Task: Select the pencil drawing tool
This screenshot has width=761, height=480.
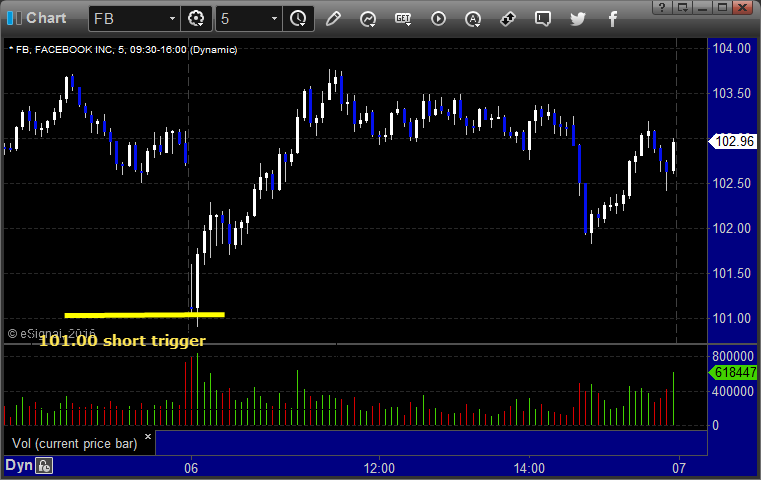Action: click(x=333, y=19)
